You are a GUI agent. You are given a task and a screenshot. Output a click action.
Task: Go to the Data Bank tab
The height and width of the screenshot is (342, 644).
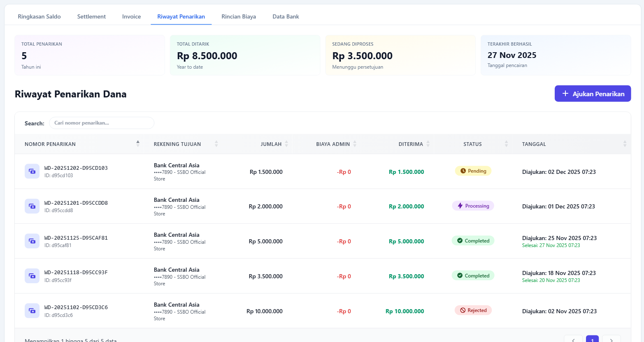click(x=286, y=16)
